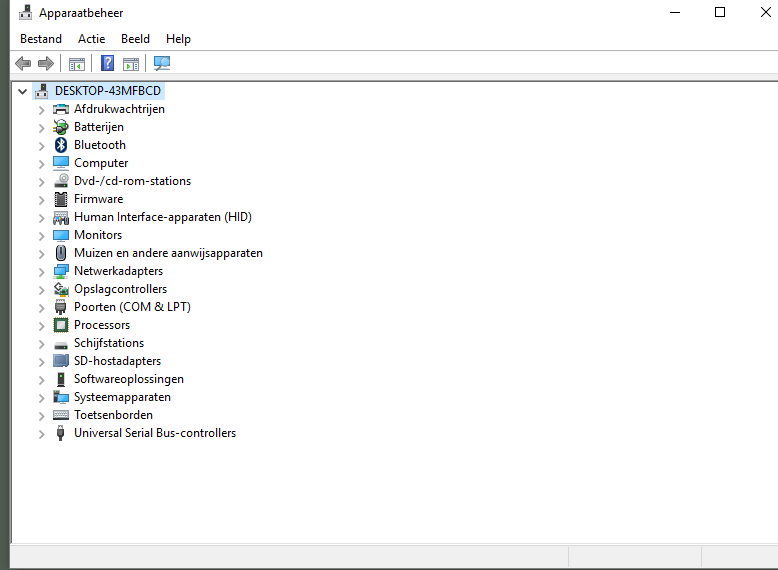
Task: Select the Dvd-/cd-rom-stations label
Action: [132, 181]
